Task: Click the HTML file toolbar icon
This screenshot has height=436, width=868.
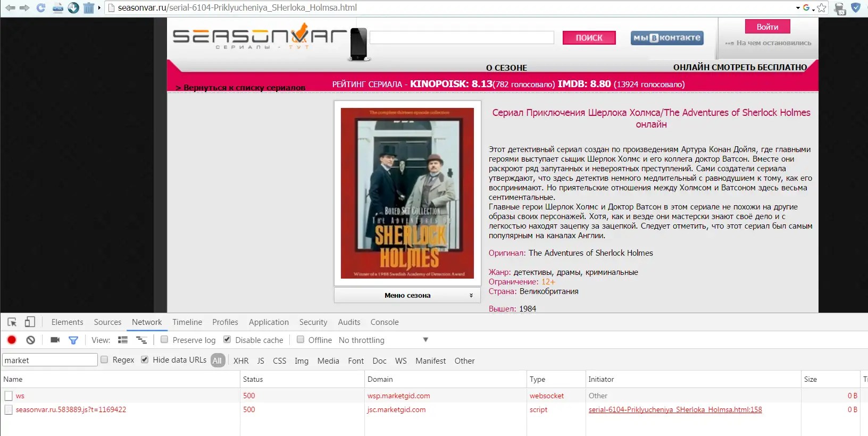Action: coord(58,8)
